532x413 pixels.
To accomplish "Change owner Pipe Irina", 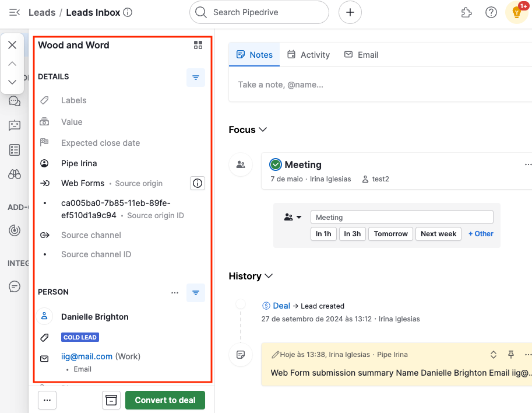I will click(79, 163).
